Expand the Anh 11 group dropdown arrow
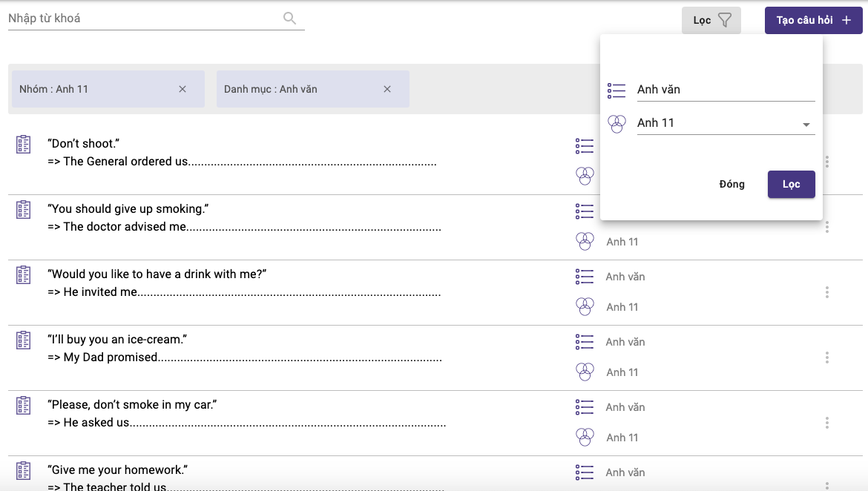 pos(806,125)
